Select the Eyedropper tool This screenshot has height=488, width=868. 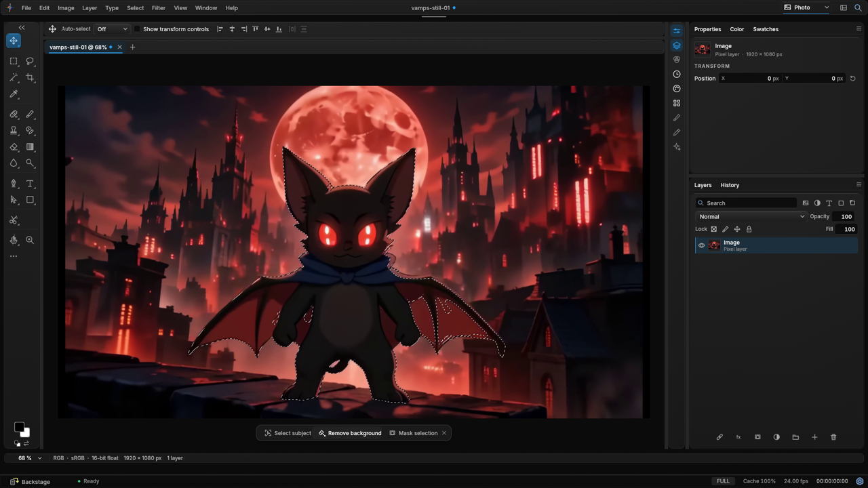[x=14, y=94]
